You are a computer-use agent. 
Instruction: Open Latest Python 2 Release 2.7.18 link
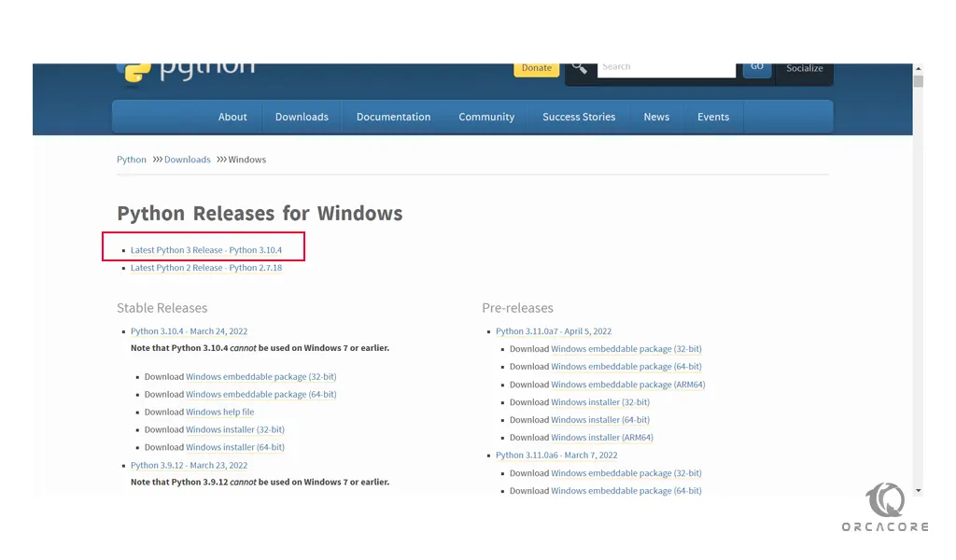pos(206,268)
